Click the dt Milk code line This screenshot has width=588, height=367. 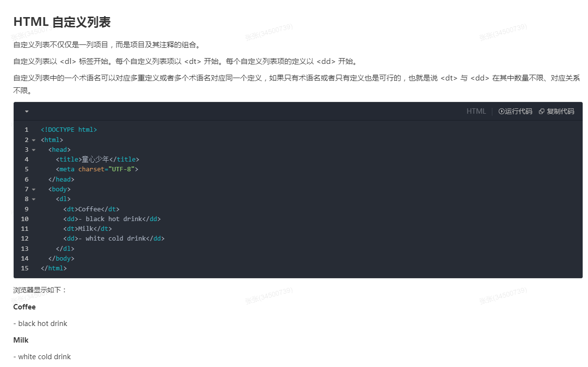[x=87, y=228]
